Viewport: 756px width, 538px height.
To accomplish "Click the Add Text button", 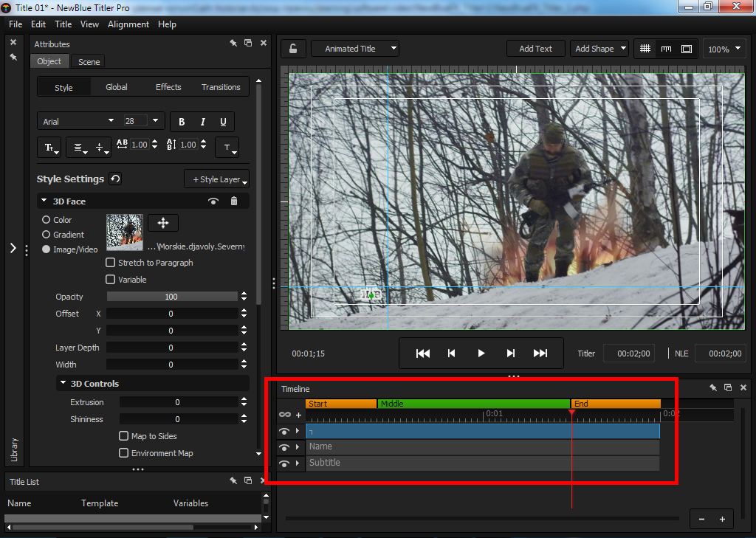I will [535, 49].
